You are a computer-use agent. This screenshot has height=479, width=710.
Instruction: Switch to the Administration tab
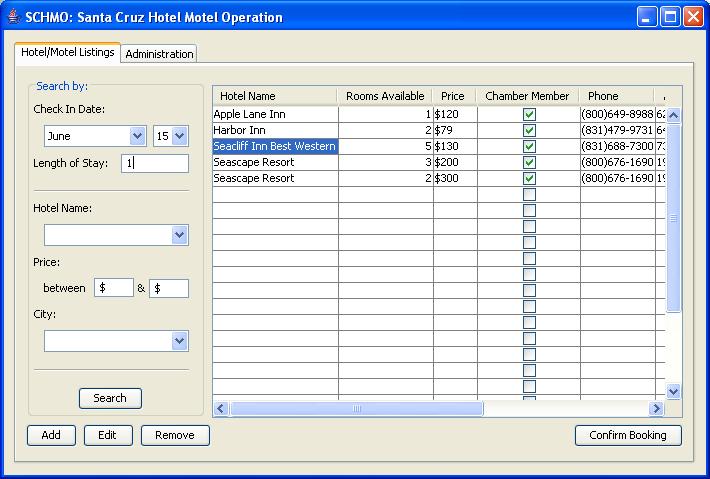click(x=159, y=53)
